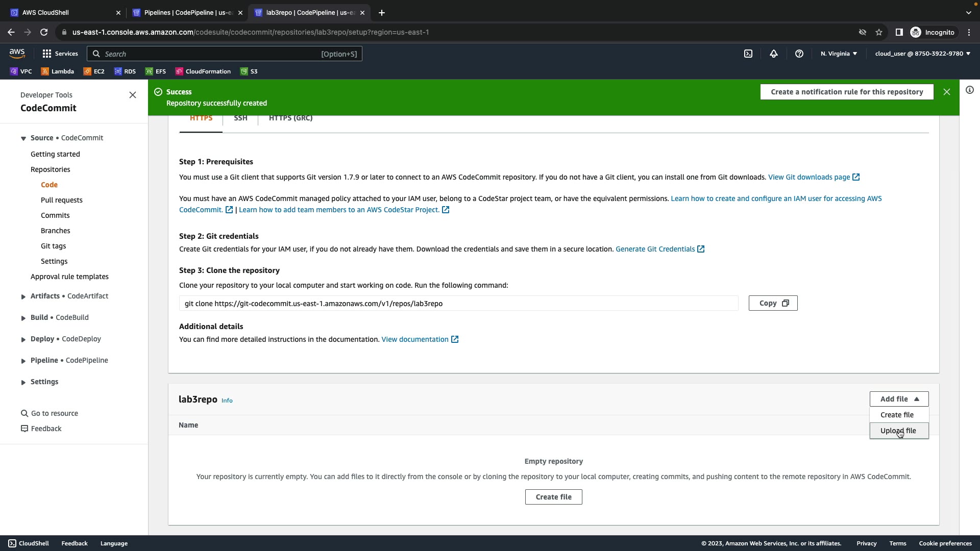Open the AWS Services grid menu

pyautogui.click(x=60, y=54)
